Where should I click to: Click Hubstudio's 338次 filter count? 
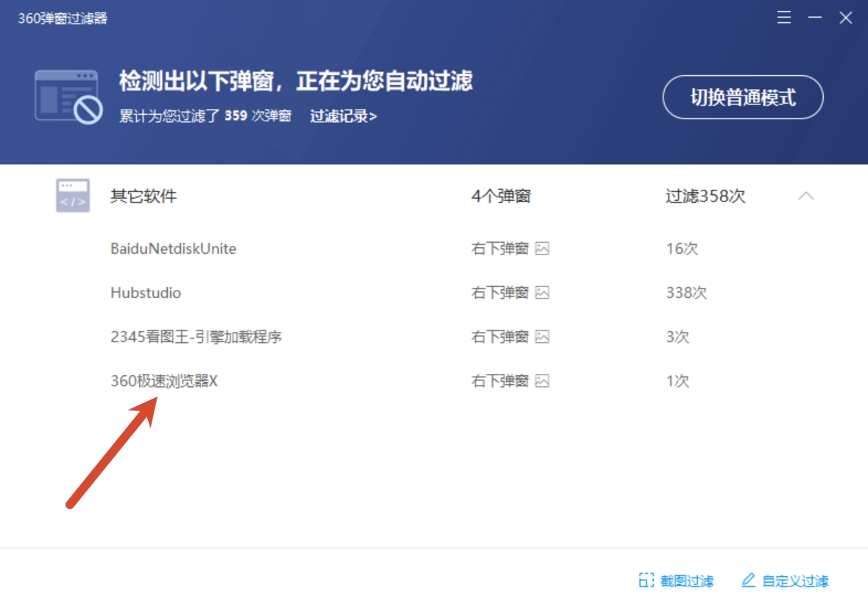(686, 293)
